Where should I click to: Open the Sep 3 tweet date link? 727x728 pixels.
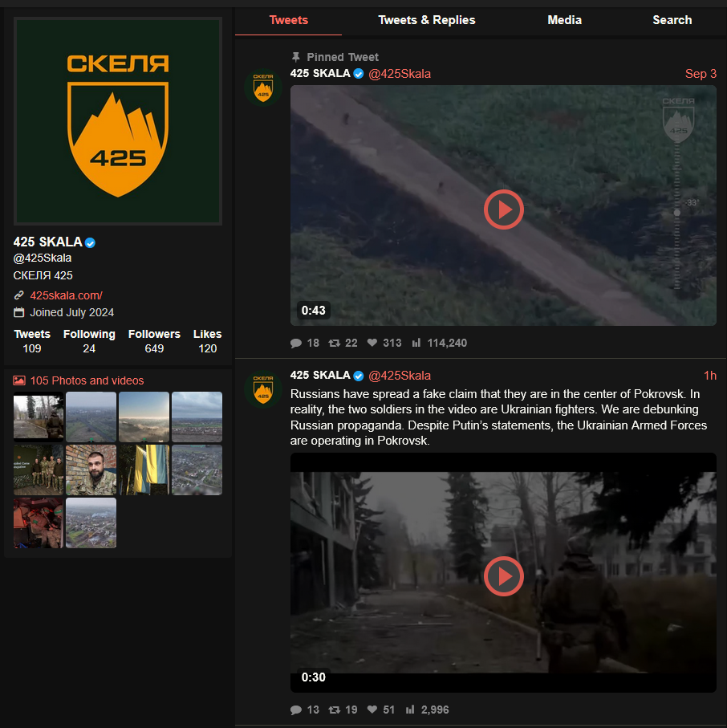click(701, 74)
